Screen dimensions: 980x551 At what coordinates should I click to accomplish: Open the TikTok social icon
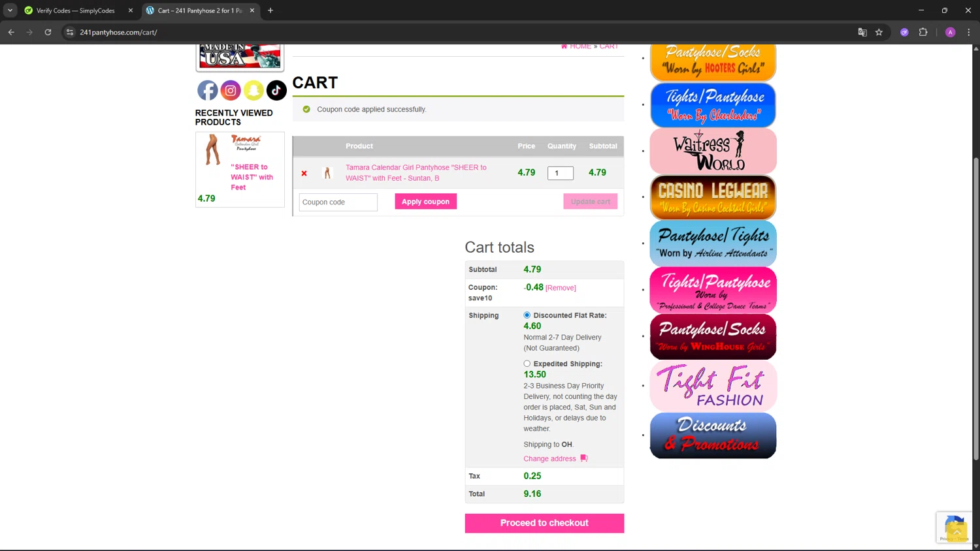click(x=276, y=90)
